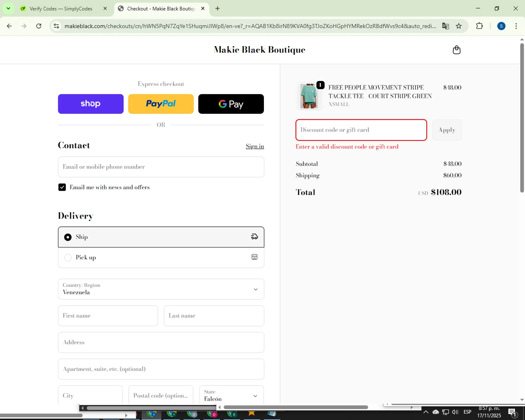Open a new browser tab
The height and width of the screenshot is (420, 525).
pos(217,8)
